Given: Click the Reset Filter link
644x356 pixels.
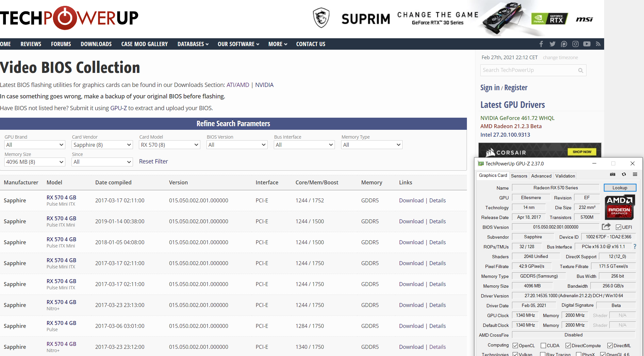Looking at the screenshot, I should 153,161.
